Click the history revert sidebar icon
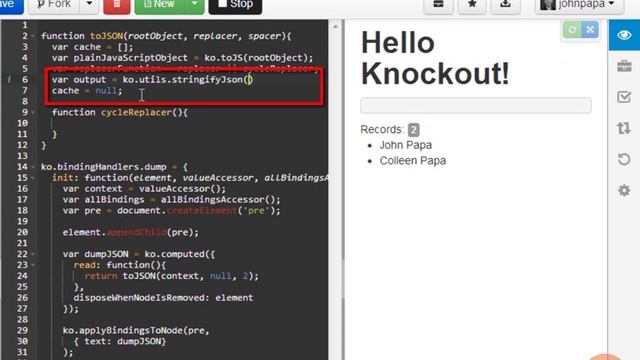The height and width of the screenshot is (360, 640). pos(624,159)
